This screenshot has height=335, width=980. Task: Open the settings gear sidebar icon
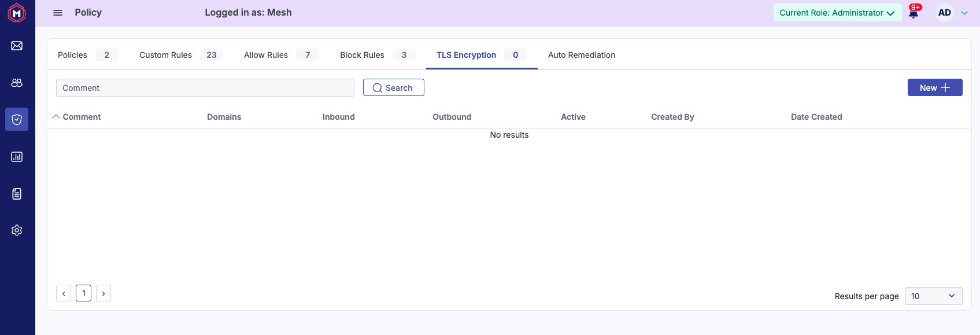17,230
